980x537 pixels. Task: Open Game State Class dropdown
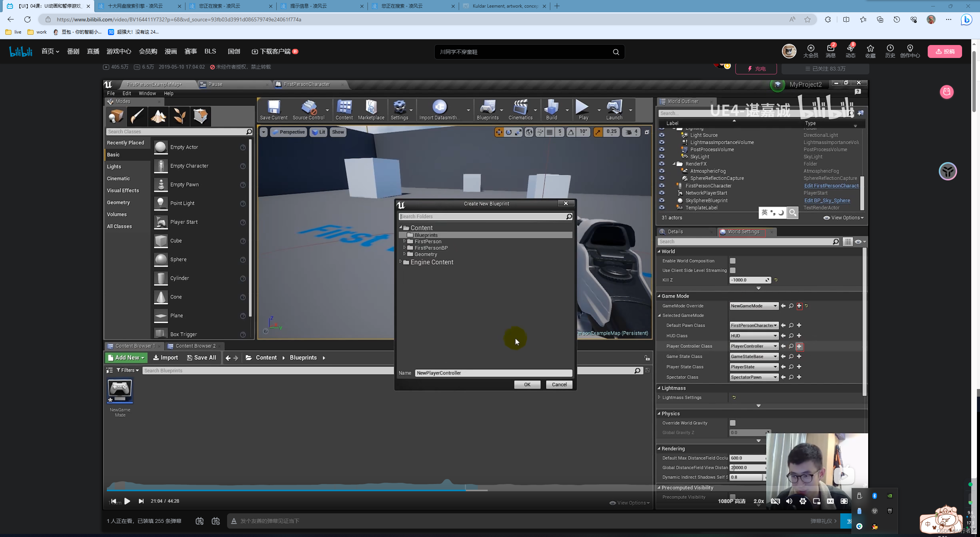754,357
